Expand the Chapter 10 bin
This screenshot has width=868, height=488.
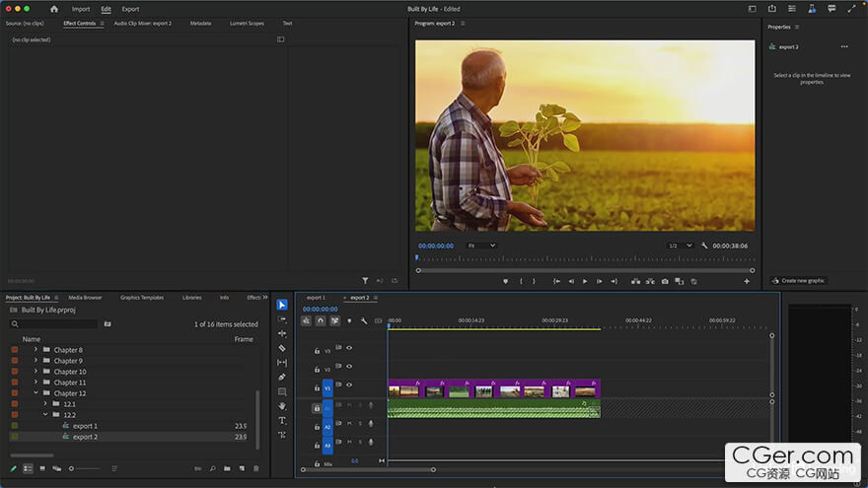click(x=36, y=372)
